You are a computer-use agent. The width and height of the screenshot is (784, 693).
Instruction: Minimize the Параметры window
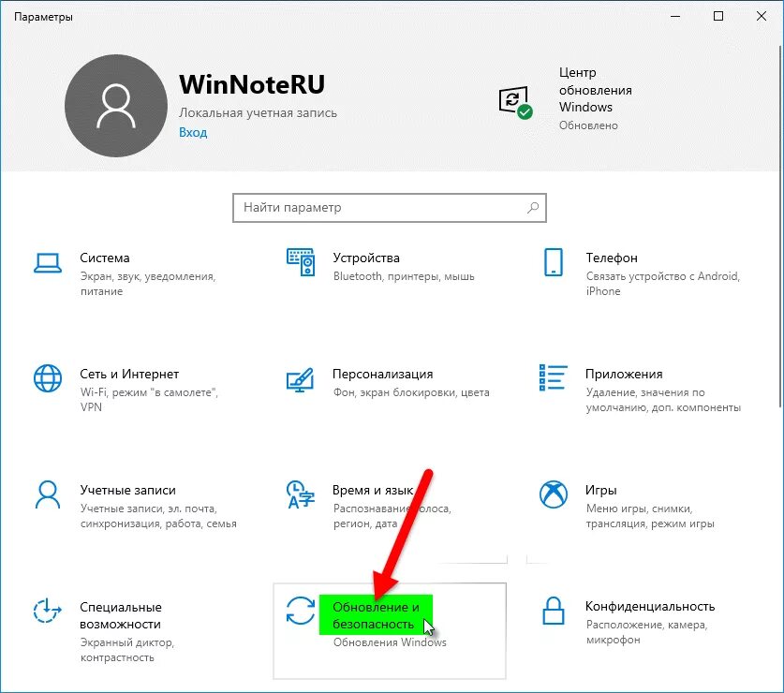coord(675,17)
